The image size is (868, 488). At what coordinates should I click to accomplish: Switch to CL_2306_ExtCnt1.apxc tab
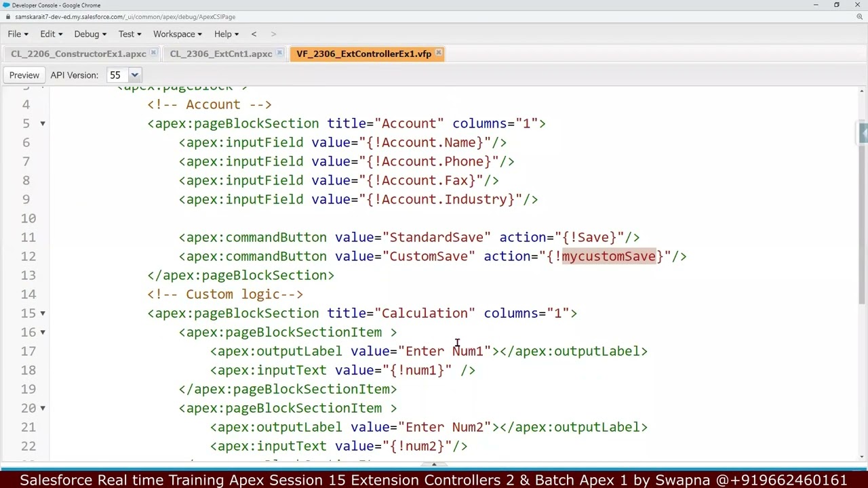click(x=221, y=54)
